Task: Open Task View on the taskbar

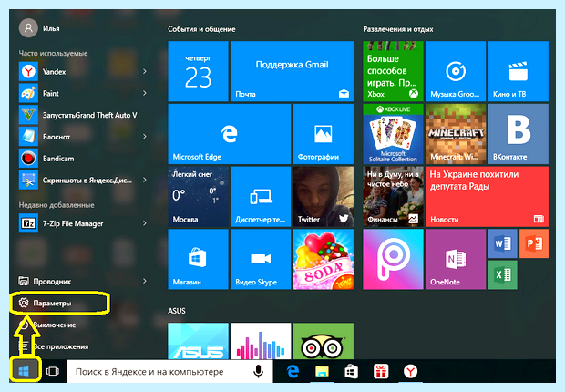Action: (53, 371)
